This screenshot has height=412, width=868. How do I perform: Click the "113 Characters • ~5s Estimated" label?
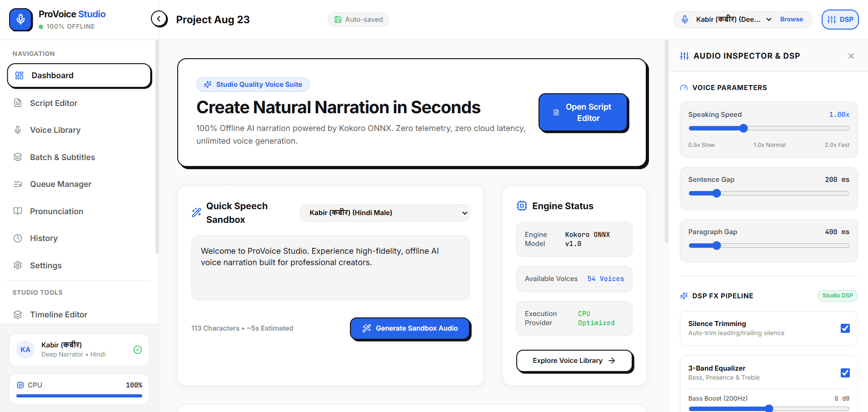tap(242, 328)
